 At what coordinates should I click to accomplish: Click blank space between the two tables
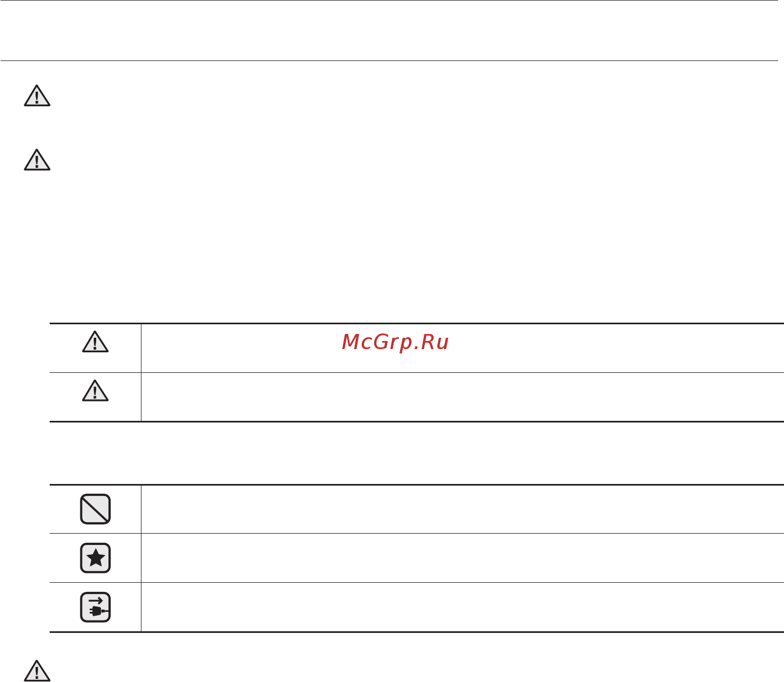416,453
